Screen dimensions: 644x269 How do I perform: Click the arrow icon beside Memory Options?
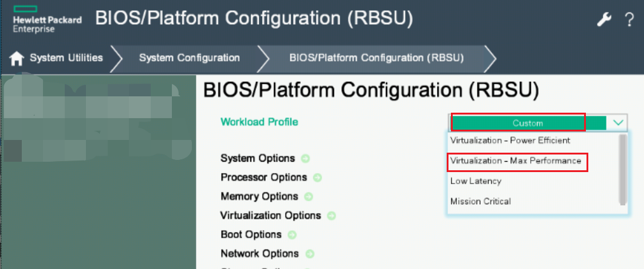pyautogui.click(x=309, y=197)
